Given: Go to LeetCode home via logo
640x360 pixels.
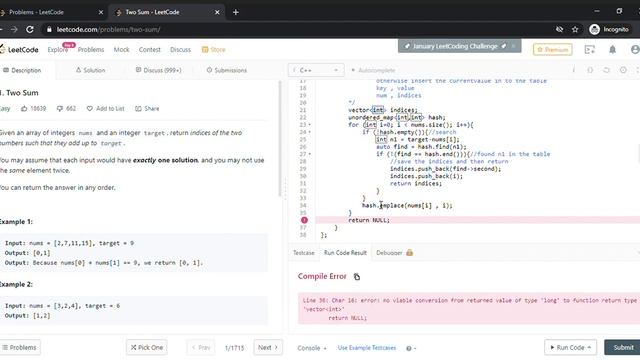Looking at the screenshot, I should coord(19,50).
